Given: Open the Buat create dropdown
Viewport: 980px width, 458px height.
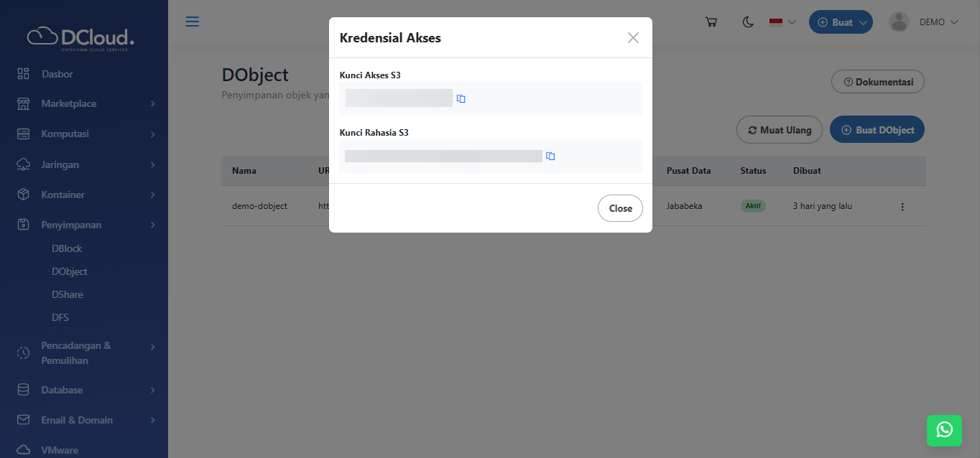Looking at the screenshot, I should point(841,22).
